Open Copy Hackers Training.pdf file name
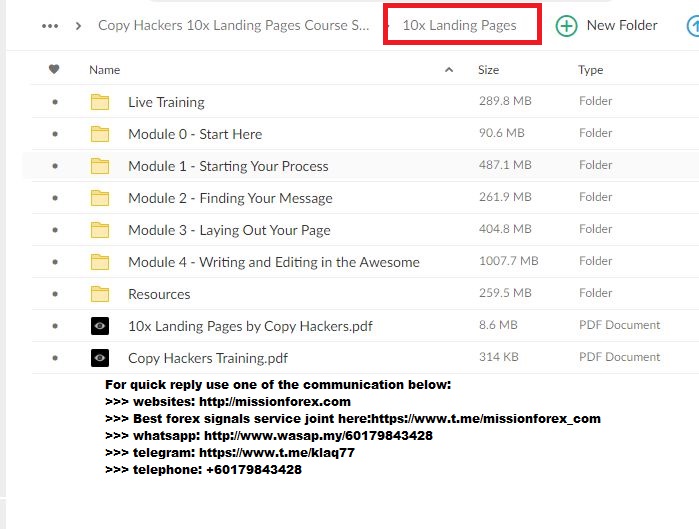The image size is (699, 529). (208, 358)
